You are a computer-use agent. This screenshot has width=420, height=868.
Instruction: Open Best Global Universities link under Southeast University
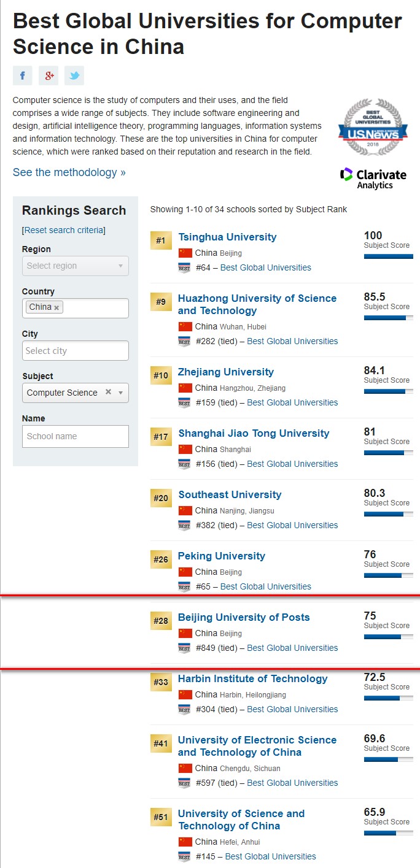[292, 525]
